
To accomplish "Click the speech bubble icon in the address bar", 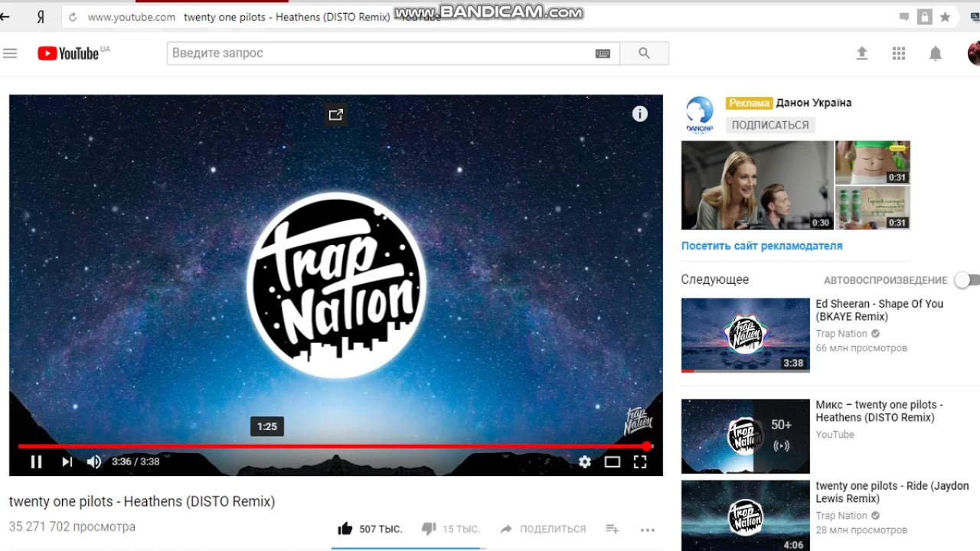I will [x=904, y=17].
